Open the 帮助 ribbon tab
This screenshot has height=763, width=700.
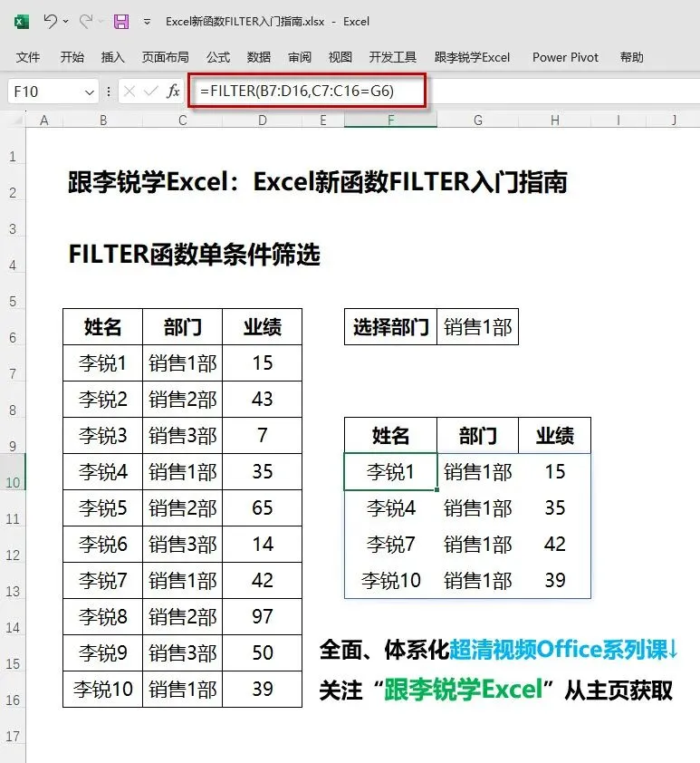632,57
